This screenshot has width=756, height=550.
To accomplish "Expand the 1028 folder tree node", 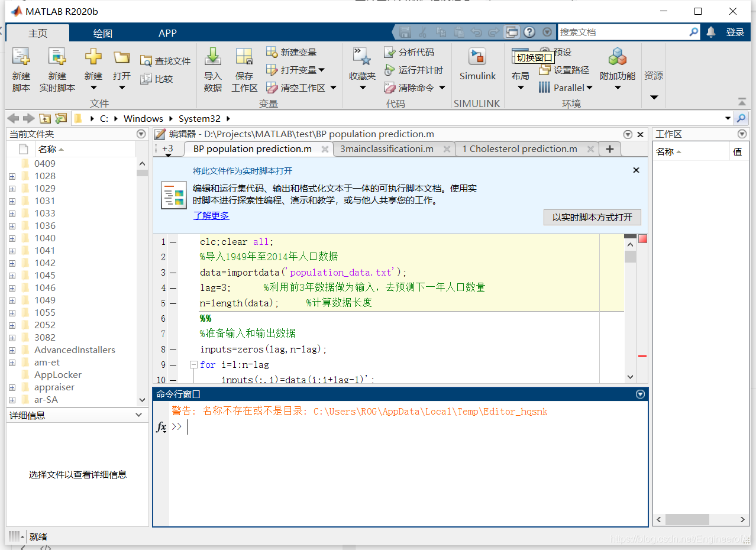I will tap(12, 176).
